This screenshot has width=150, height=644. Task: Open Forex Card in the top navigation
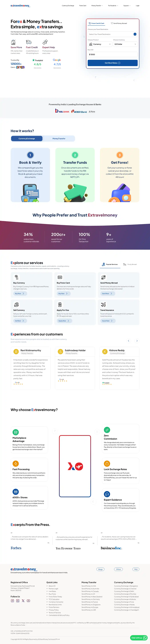tap(83, 6)
